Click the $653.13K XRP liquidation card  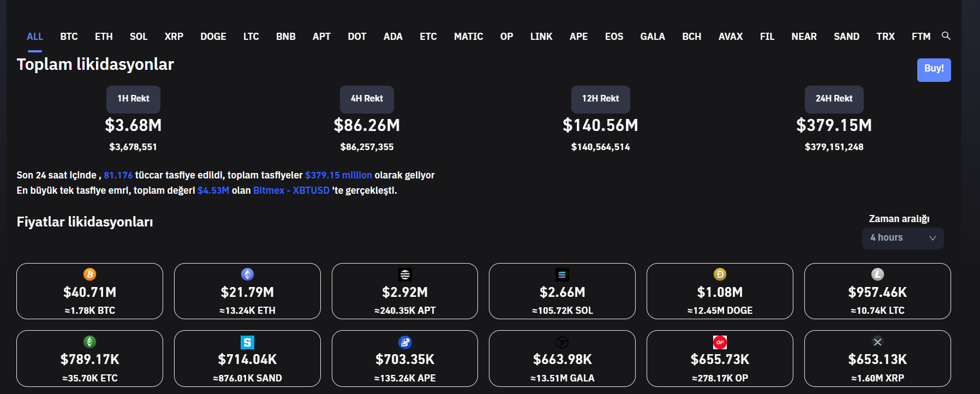pos(877,359)
